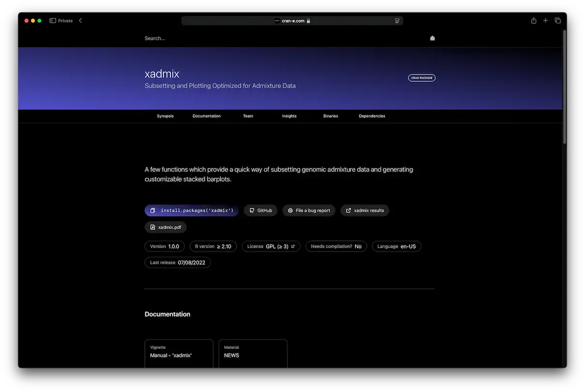Copy the install.packages('xadmix') command
The image size is (585, 392).
[x=191, y=211]
